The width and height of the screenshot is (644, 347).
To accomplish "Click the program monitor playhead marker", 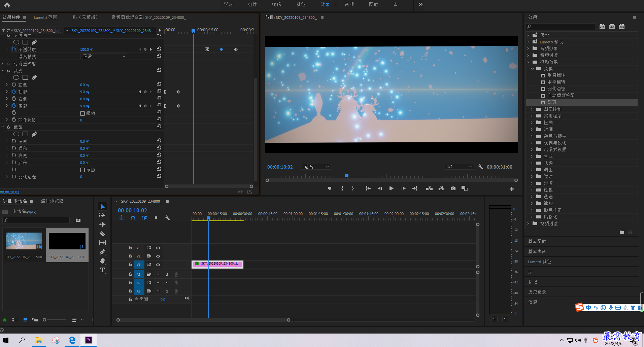I will pos(346,175).
